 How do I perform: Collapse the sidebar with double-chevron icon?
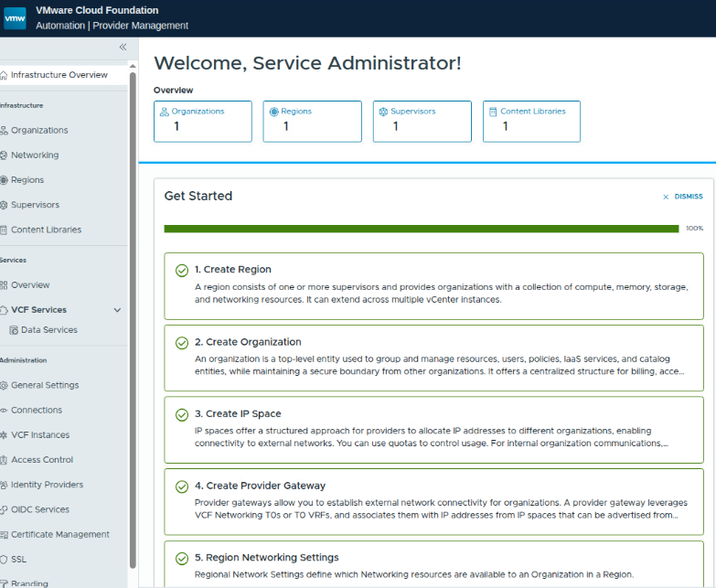coord(123,47)
